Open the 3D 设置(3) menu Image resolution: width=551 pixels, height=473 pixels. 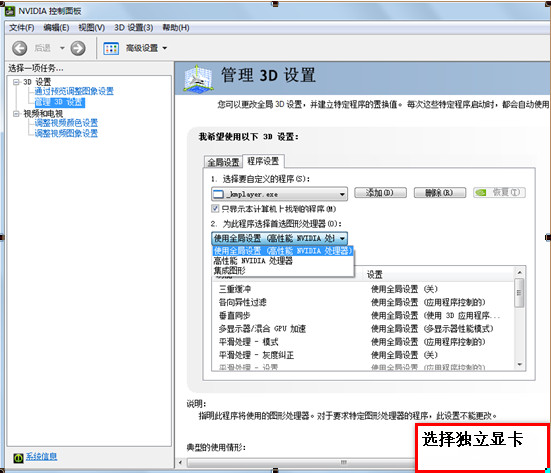[133, 27]
